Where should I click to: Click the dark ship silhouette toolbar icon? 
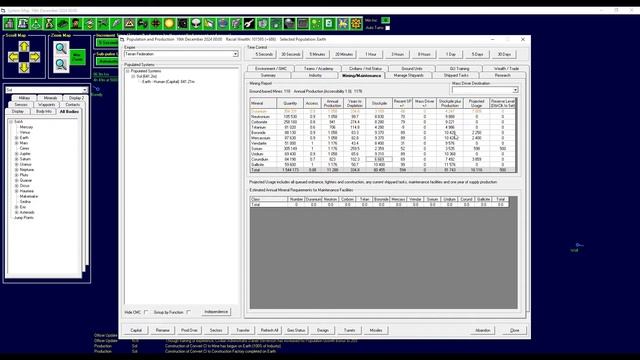pyautogui.click(x=63, y=24)
